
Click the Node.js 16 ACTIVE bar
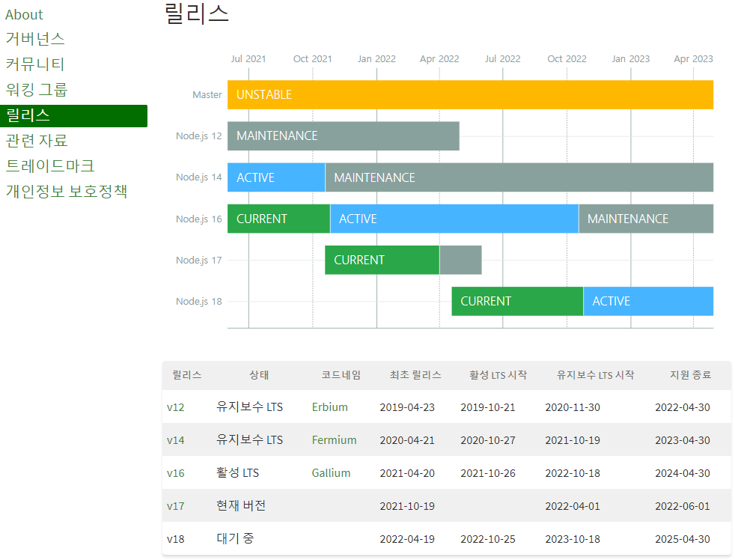click(x=454, y=219)
